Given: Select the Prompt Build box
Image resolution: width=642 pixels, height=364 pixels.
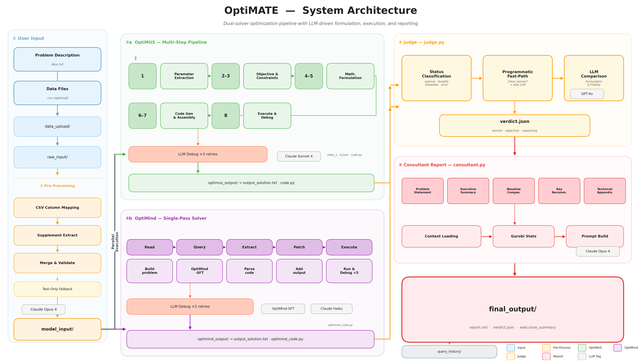Looking at the screenshot, I should [x=595, y=237].
